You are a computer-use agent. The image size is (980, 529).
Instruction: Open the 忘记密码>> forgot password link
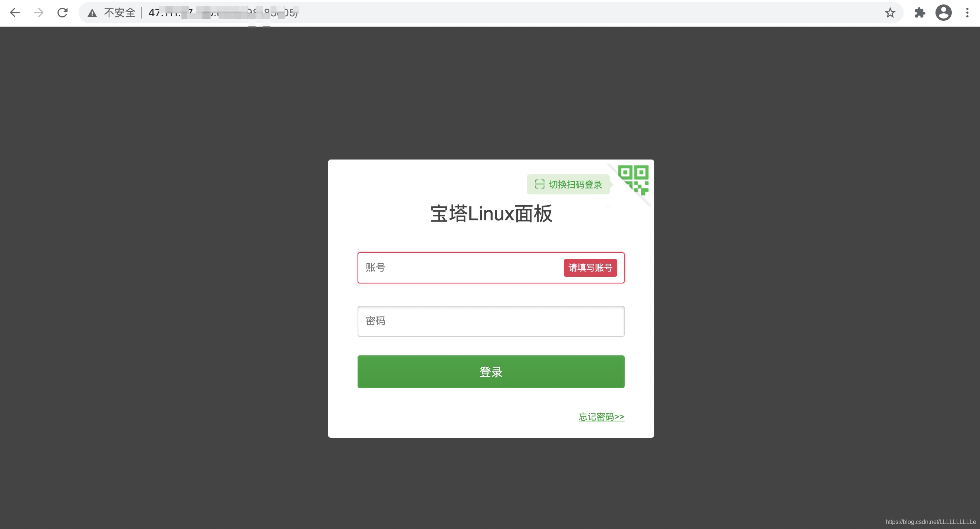(601, 417)
